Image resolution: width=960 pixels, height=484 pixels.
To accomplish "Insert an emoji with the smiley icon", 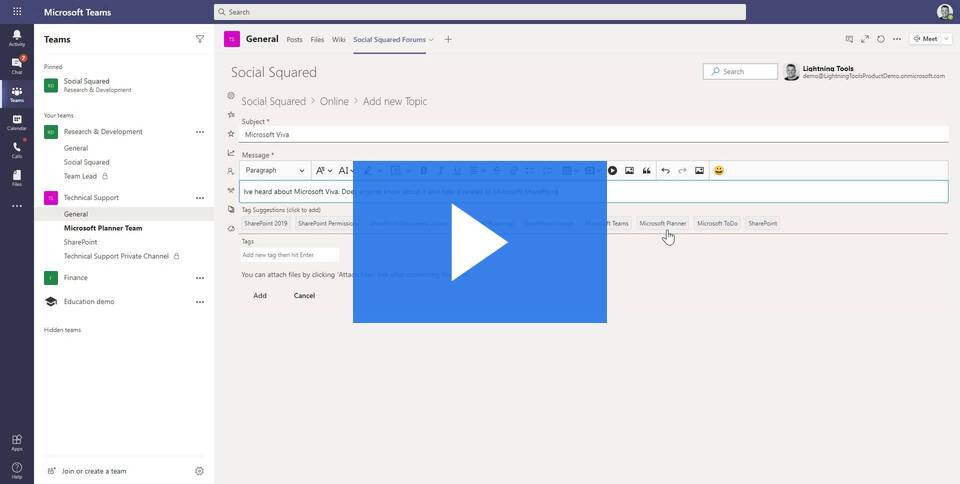I will point(719,171).
